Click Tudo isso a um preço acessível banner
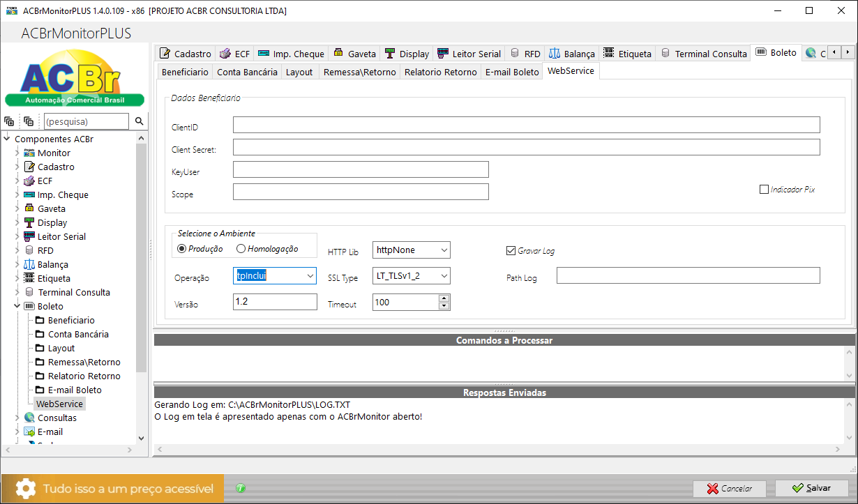 [x=112, y=488]
